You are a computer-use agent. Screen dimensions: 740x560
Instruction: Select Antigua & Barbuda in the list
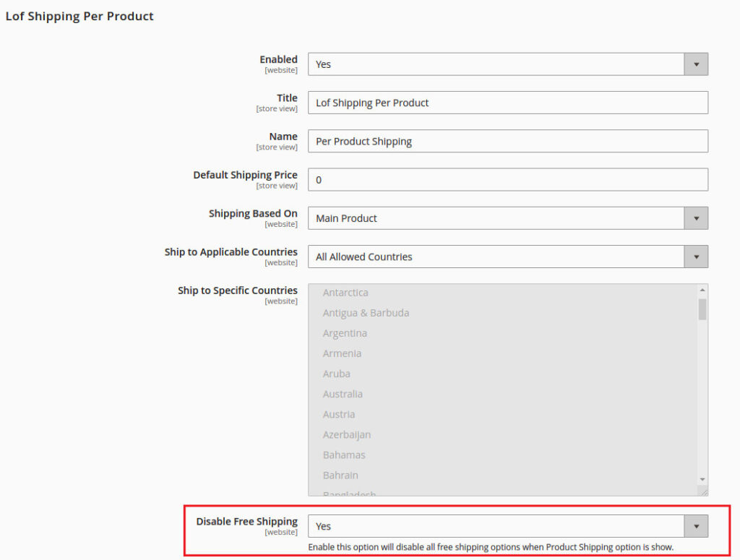click(366, 313)
